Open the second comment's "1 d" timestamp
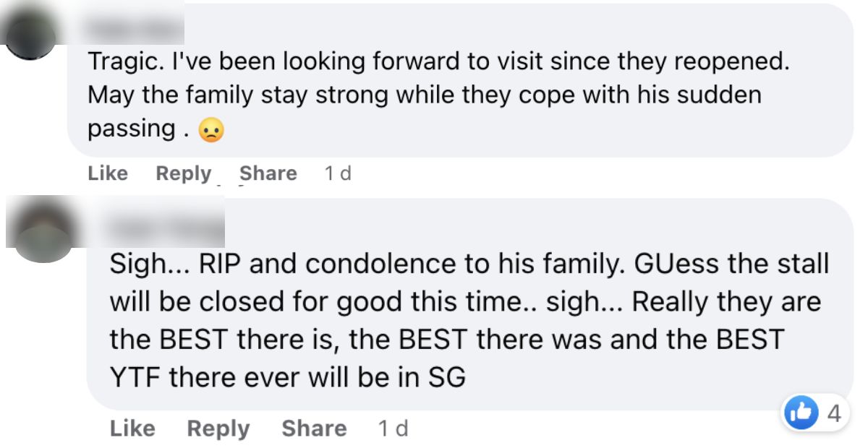 click(393, 428)
